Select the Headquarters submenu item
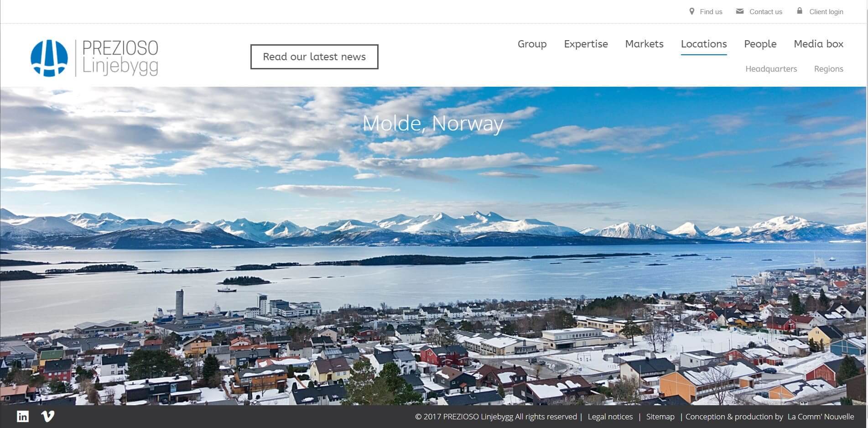868x428 pixels. [x=771, y=69]
